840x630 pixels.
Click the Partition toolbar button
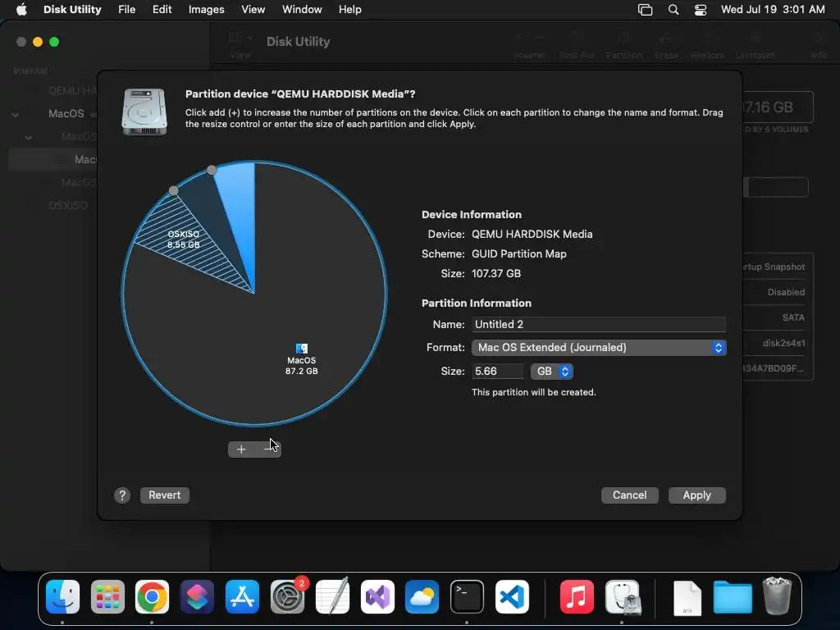(624, 44)
